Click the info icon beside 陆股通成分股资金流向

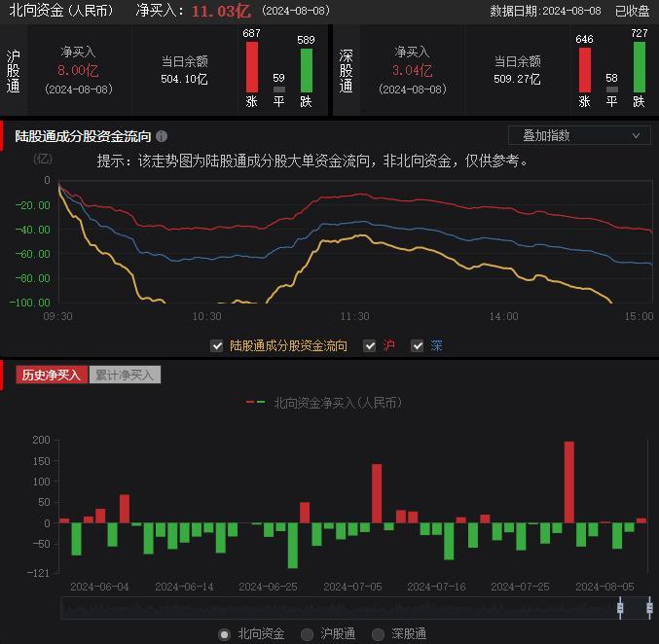pyautogui.click(x=162, y=136)
